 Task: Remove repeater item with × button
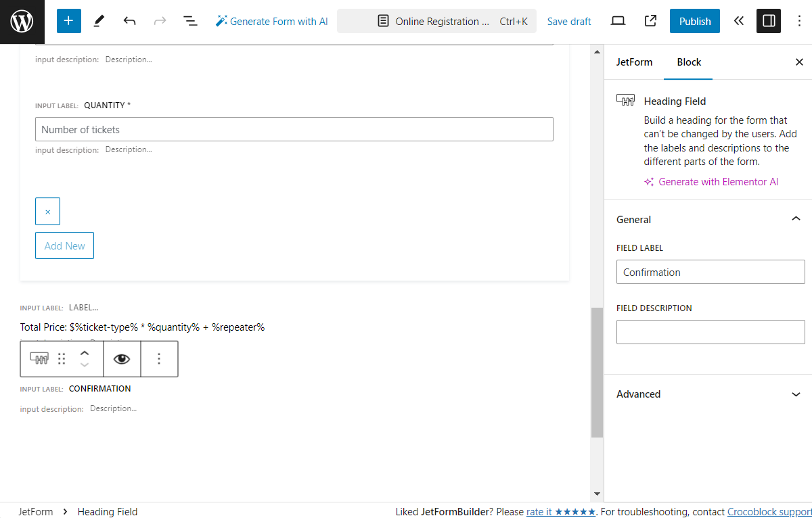pyautogui.click(x=47, y=212)
